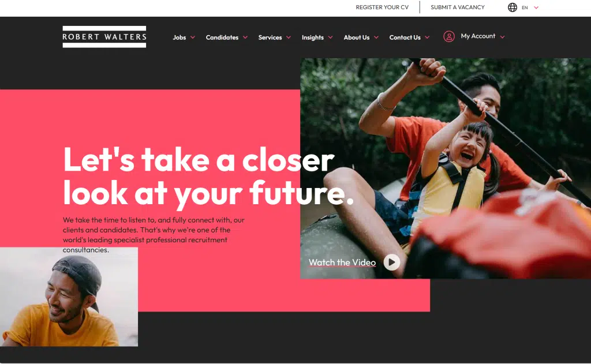Expand the Insights chevron

coord(331,37)
